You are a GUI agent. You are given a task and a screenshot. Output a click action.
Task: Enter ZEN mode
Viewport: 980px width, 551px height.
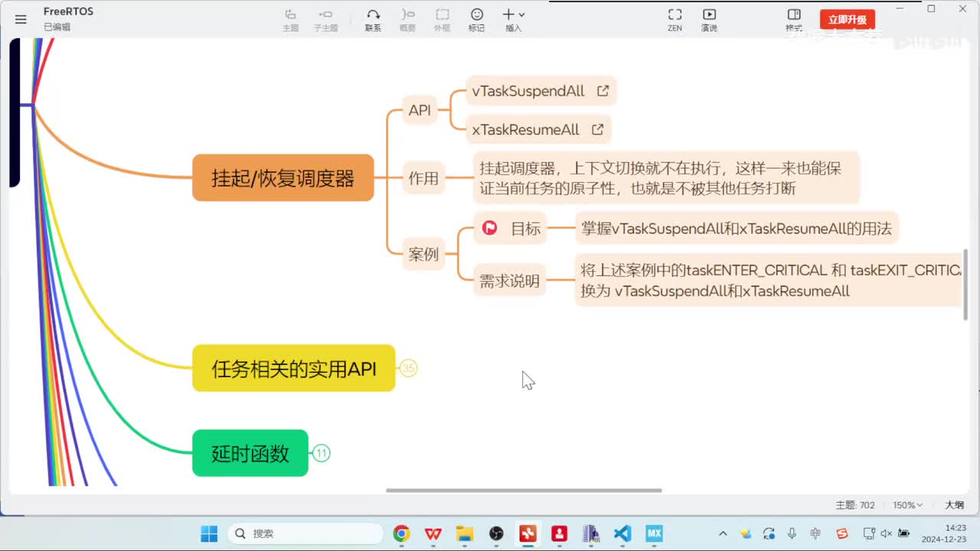[x=675, y=20]
